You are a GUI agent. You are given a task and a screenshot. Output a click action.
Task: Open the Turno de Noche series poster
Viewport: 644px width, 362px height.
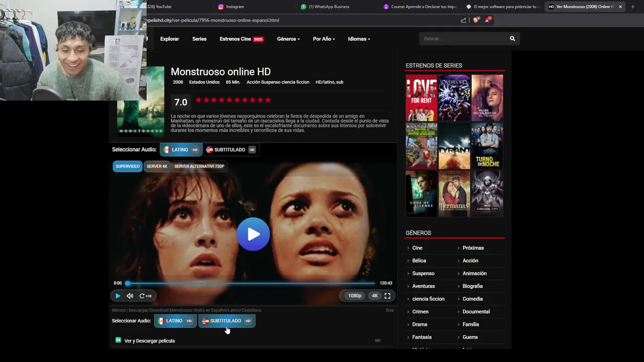(x=487, y=146)
